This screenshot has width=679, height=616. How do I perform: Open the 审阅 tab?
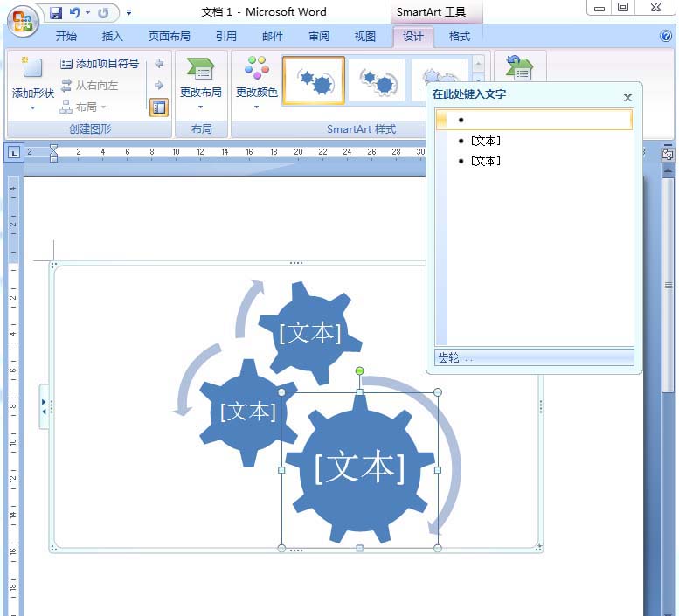[x=319, y=37]
